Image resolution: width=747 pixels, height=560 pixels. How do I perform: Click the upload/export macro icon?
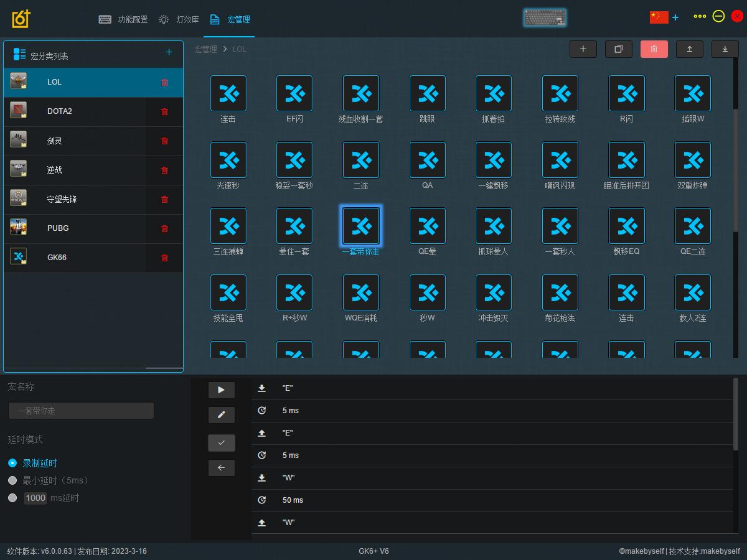coord(689,49)
